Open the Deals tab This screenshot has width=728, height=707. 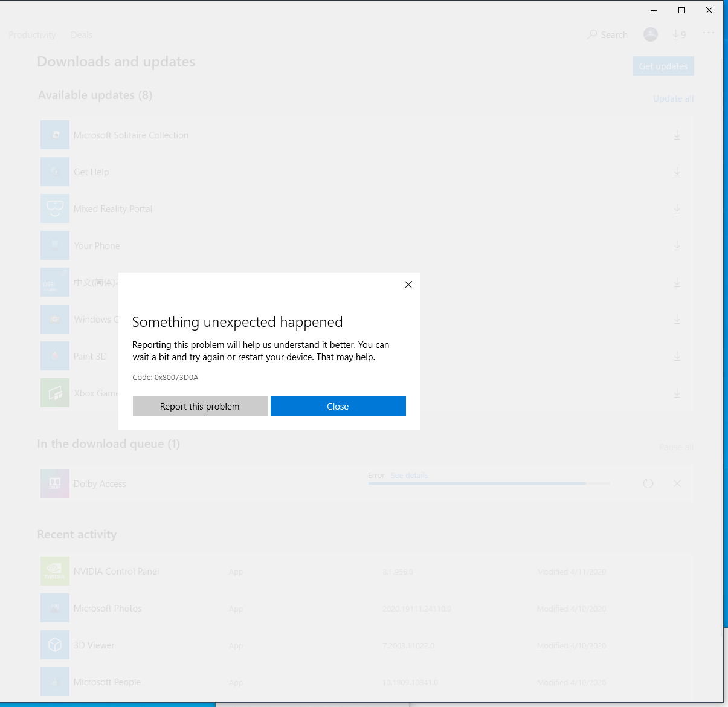(82, 35)
